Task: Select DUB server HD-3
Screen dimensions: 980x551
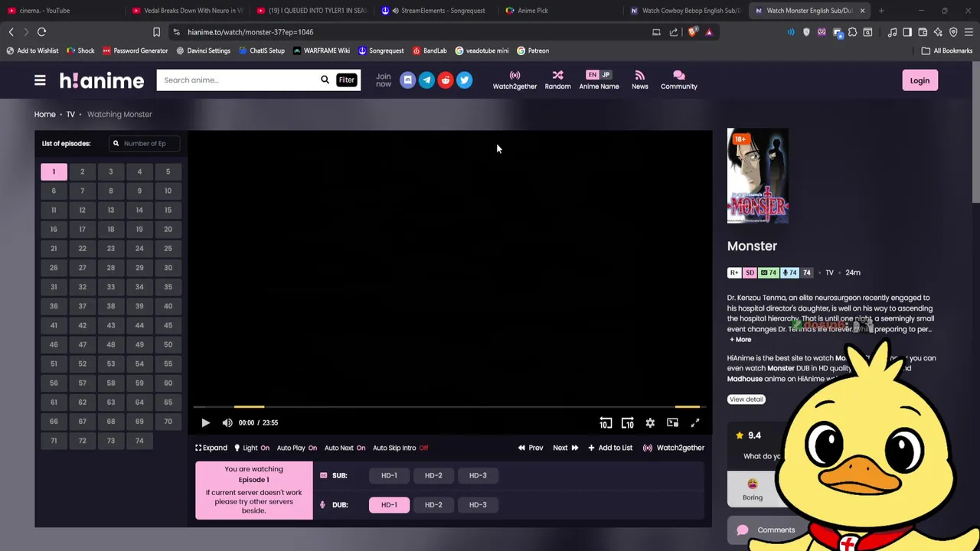Action: click(478, 504)
